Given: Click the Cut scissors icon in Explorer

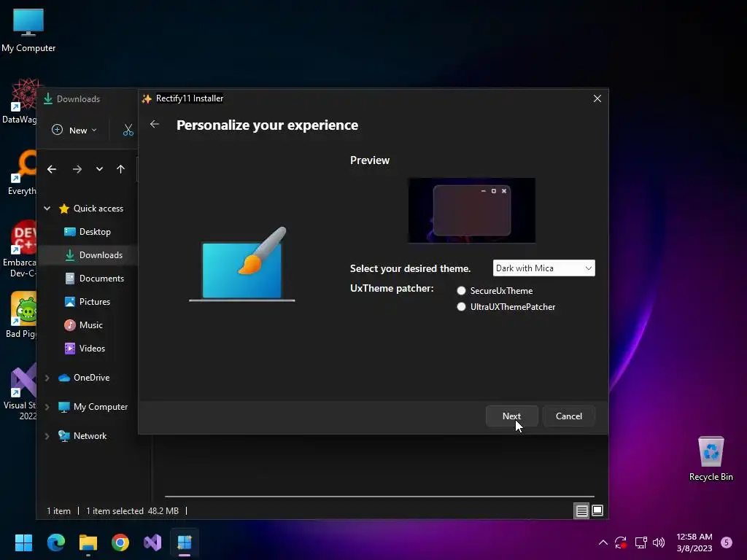Looking at the screenshot, I should (128, 130).
